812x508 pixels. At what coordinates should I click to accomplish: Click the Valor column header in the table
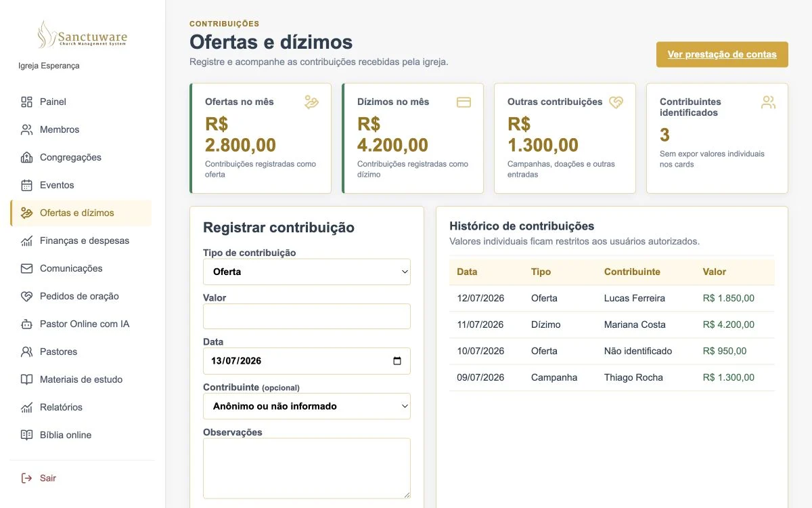pyautogui.click(x=715, y=272)
